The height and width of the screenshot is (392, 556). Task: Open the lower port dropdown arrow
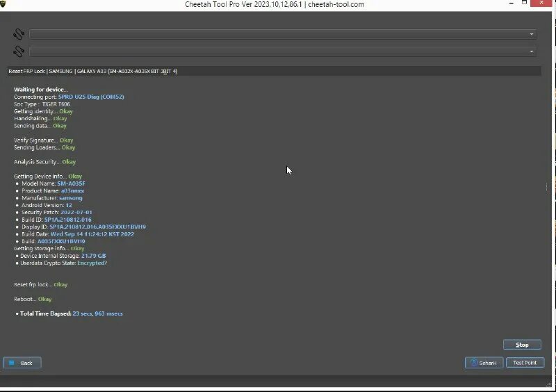click(x=531, y=51)
